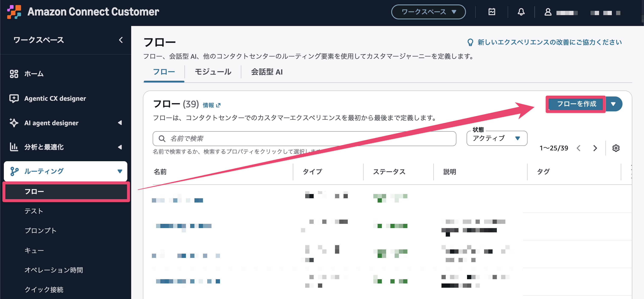Switch to the フロー tab
The image size is (644, 299).
click(x=164, y=72)
